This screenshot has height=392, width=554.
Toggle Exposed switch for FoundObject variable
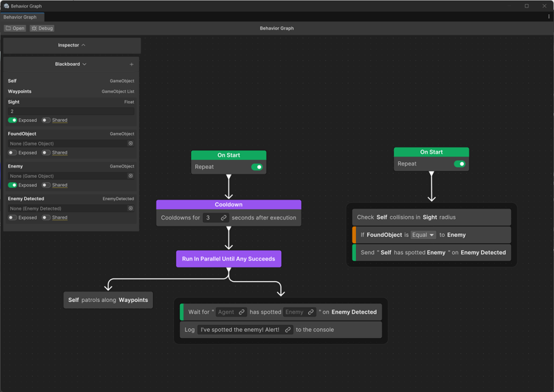(12, 152)
